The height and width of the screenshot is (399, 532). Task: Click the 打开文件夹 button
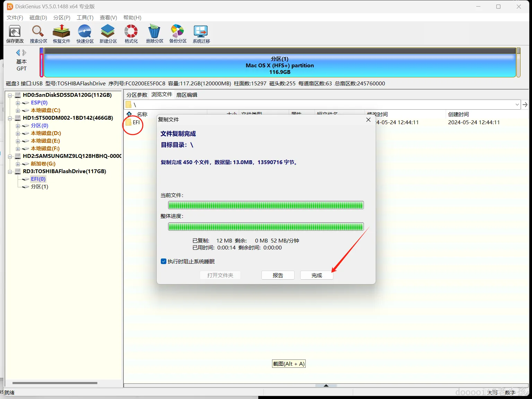tap(220, 275)
